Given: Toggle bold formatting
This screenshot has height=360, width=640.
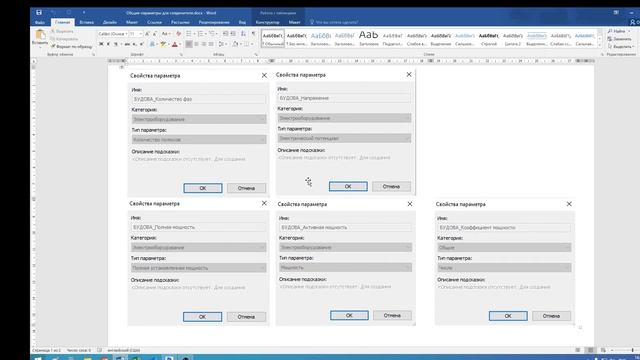Looking at the screenshot, I should coord(101,44).
